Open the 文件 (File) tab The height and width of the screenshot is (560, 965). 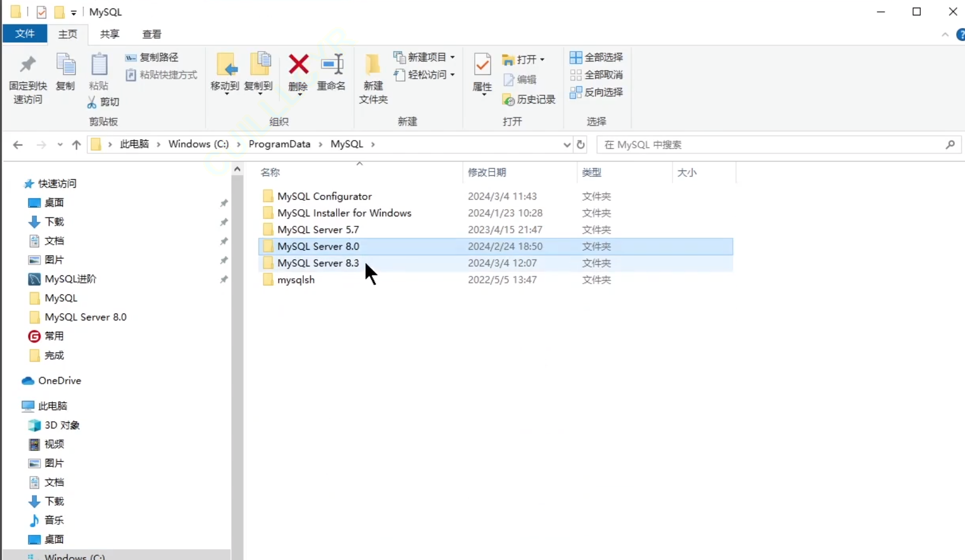[24, 33]
